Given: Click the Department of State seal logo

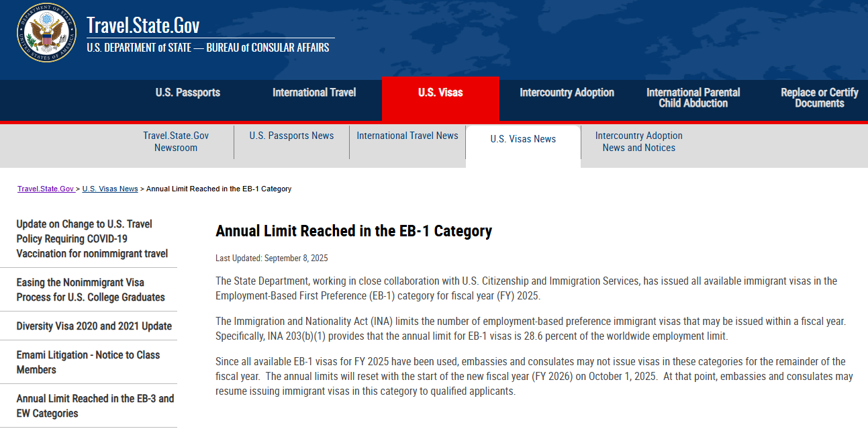Looking at the screenshot, I should point(46,32).
